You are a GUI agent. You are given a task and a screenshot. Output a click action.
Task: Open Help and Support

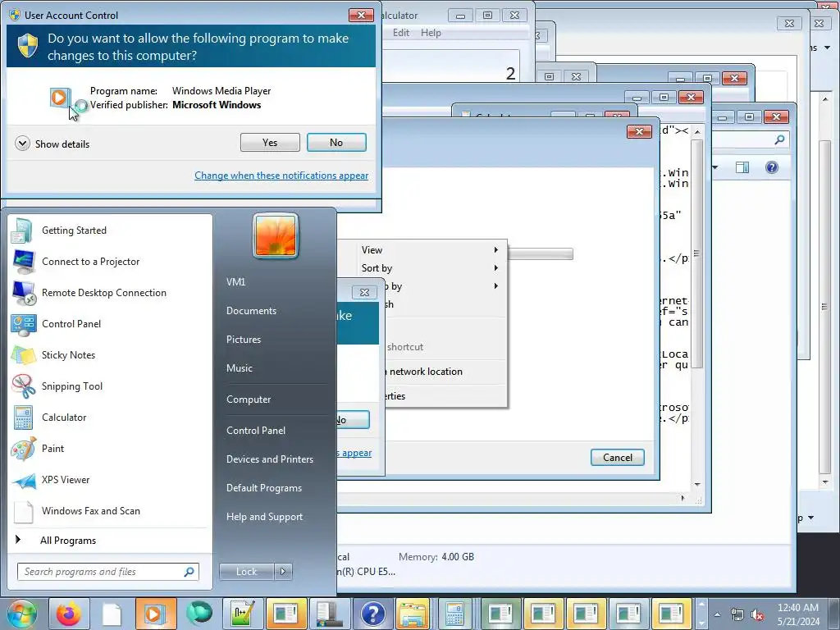(x=264, y=517)
